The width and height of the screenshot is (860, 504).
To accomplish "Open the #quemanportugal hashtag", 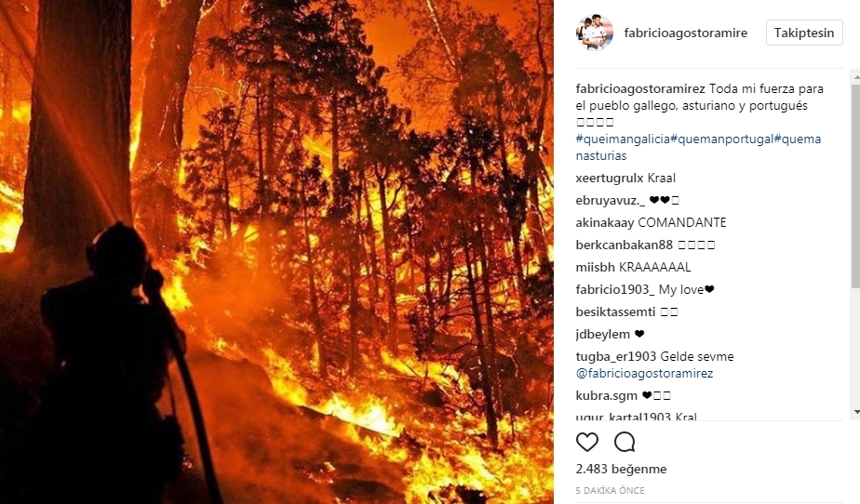I will click(x=722, y=139).
